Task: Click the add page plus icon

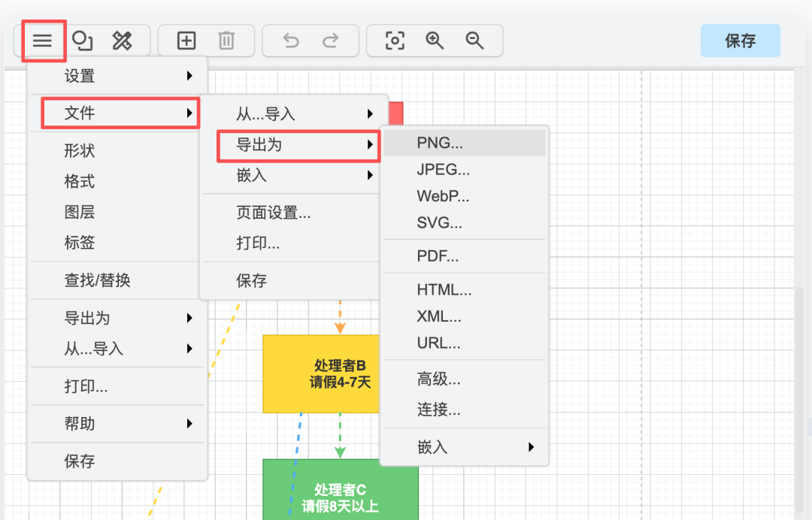Action: [x=185, y=41]
